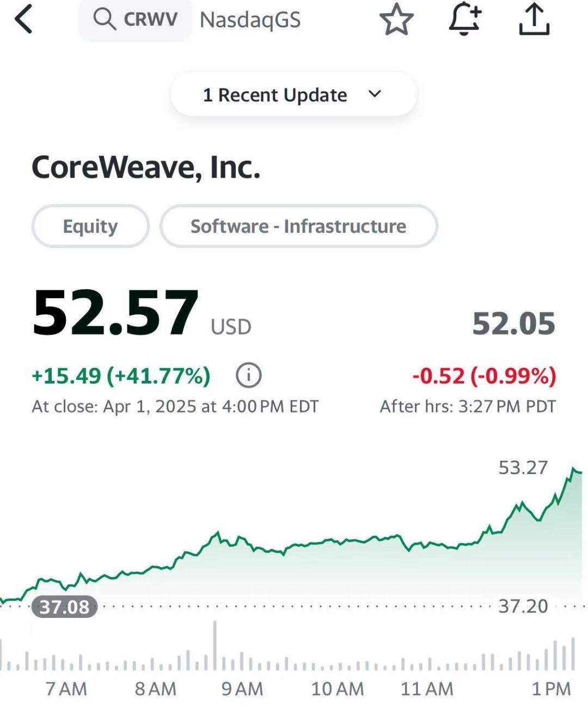
Task: Select the Software - Infrastructure tag
Action: click(298, 226)
